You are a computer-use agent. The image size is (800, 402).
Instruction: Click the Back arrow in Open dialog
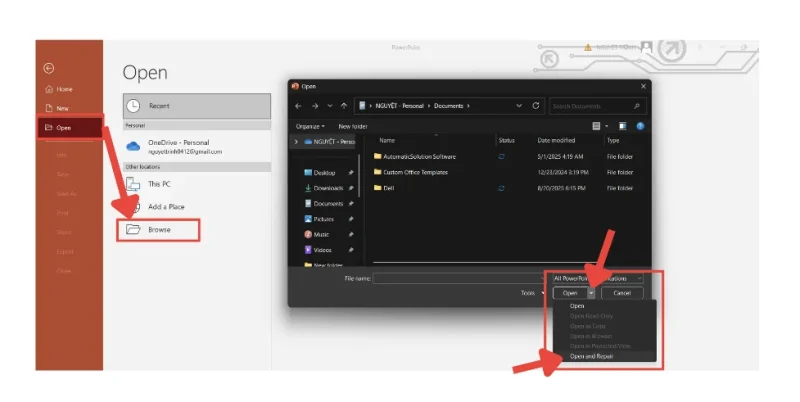tap(298, 106)
